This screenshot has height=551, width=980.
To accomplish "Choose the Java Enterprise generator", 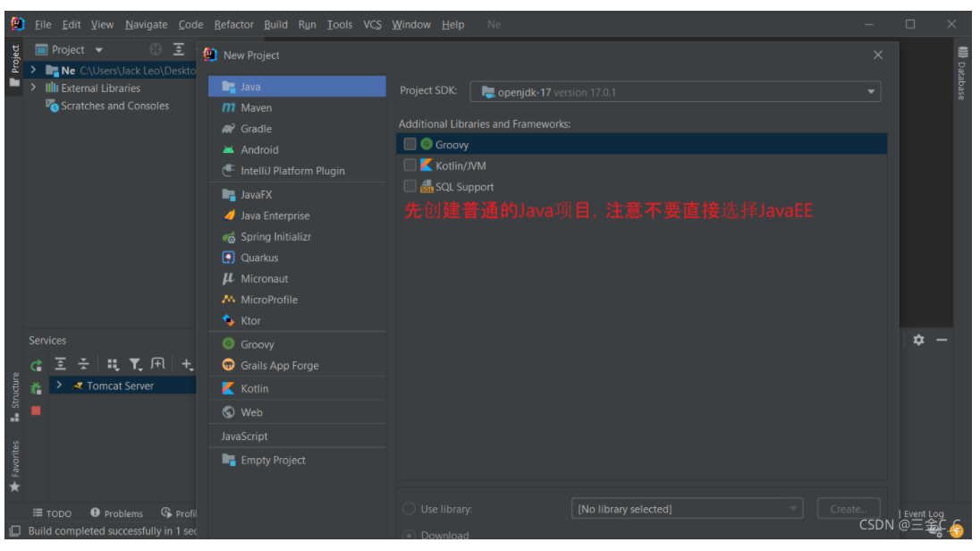I will point(297,216).
